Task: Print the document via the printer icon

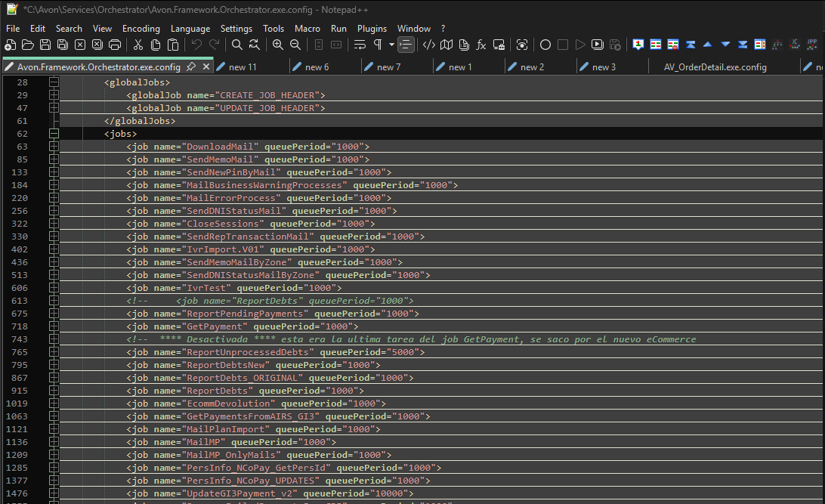Action: point(115,45)
